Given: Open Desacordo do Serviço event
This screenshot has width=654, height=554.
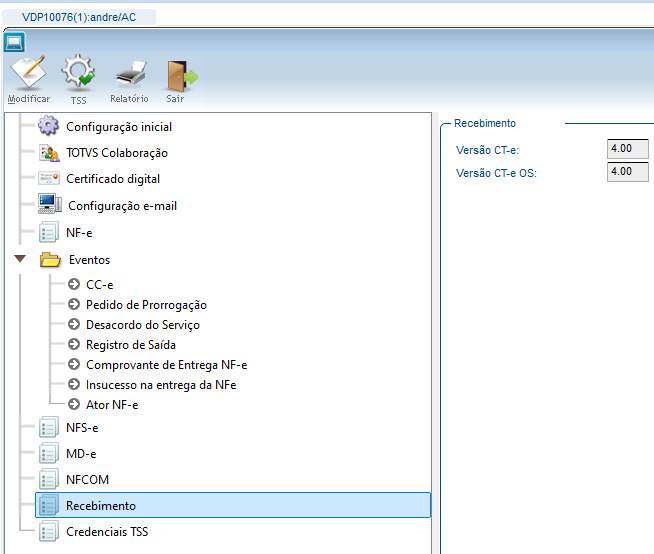Looking at the screenshot, I should [x=143, y=325].
